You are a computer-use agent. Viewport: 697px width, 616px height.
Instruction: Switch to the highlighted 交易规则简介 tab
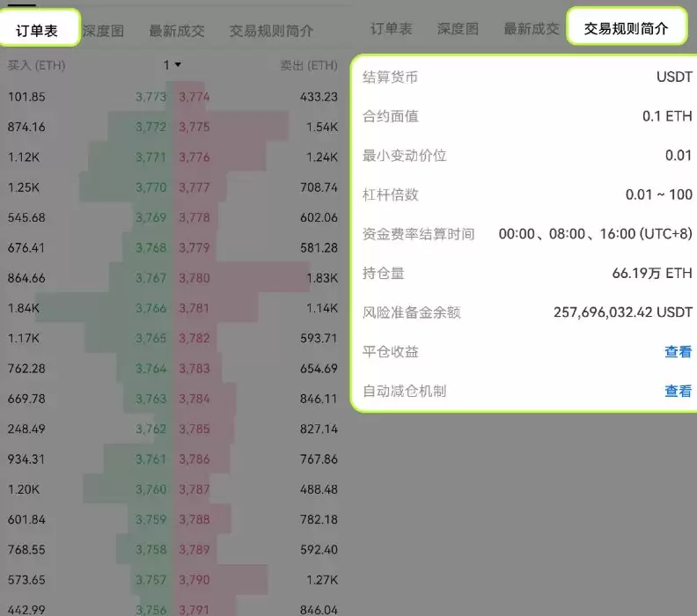pyautogui.click(x=626, y=28)
